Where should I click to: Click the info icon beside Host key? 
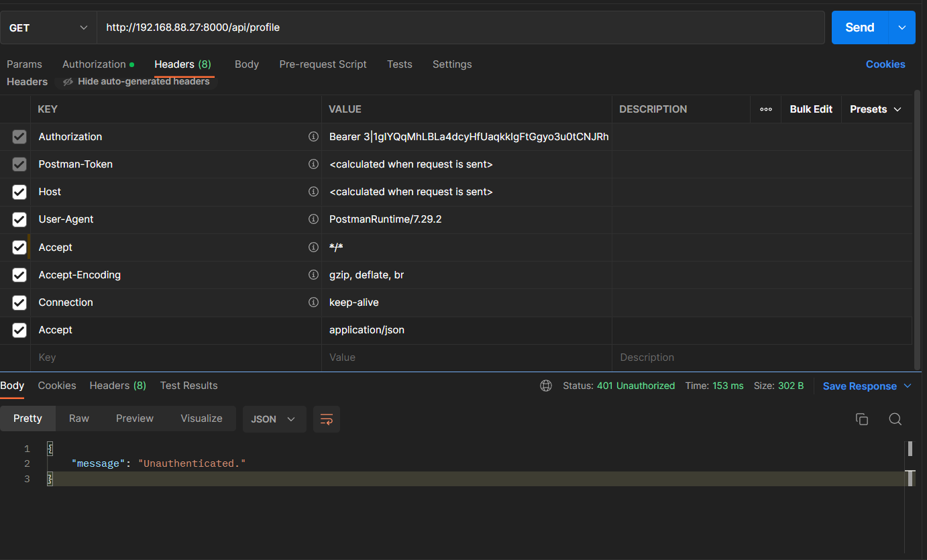[x=313, y=192]
